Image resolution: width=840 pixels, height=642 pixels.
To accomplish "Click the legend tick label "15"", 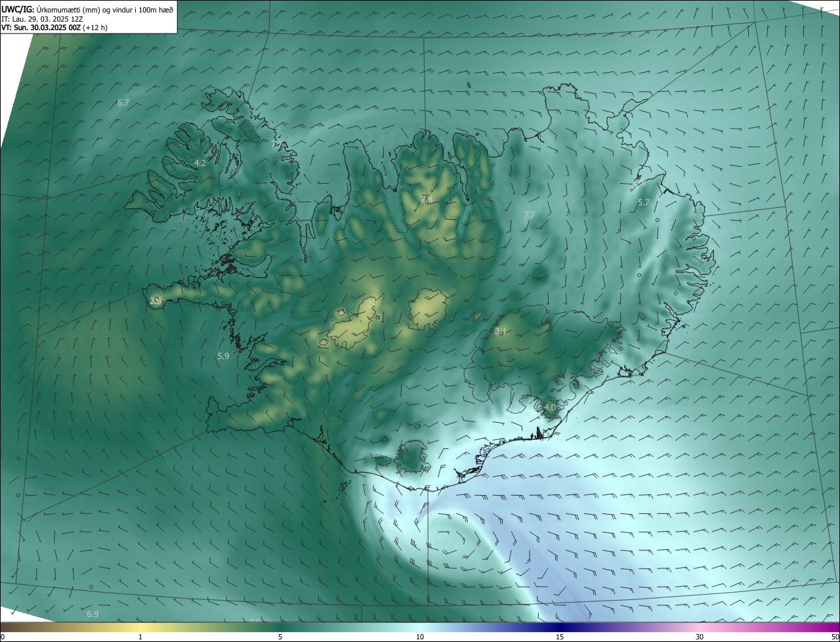I will (560, 637).
